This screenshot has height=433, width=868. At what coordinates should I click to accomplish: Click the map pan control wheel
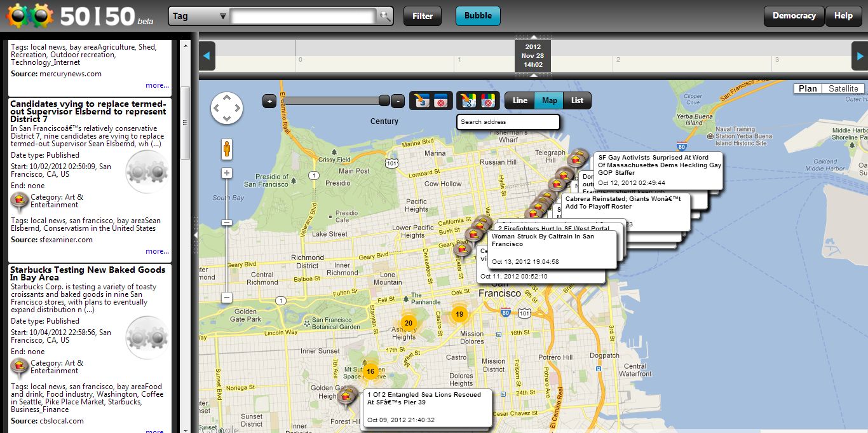tap(227, 107)
